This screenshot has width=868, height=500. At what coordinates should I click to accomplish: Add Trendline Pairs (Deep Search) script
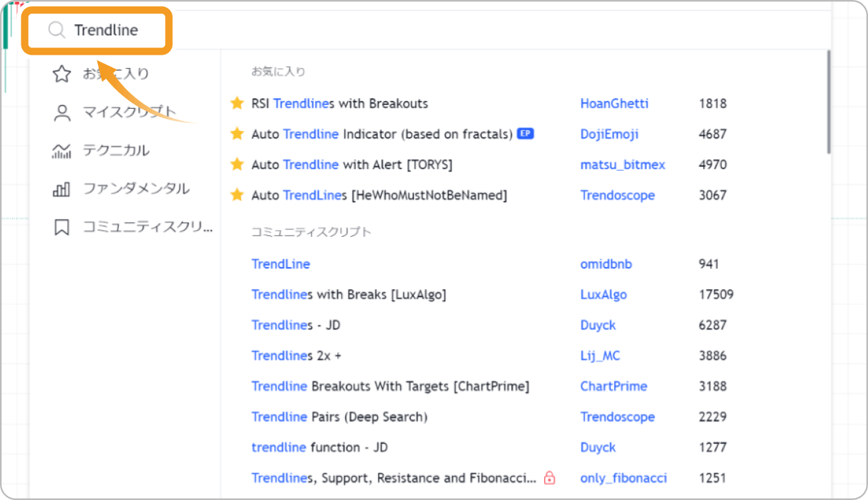(x=339, y=417)
